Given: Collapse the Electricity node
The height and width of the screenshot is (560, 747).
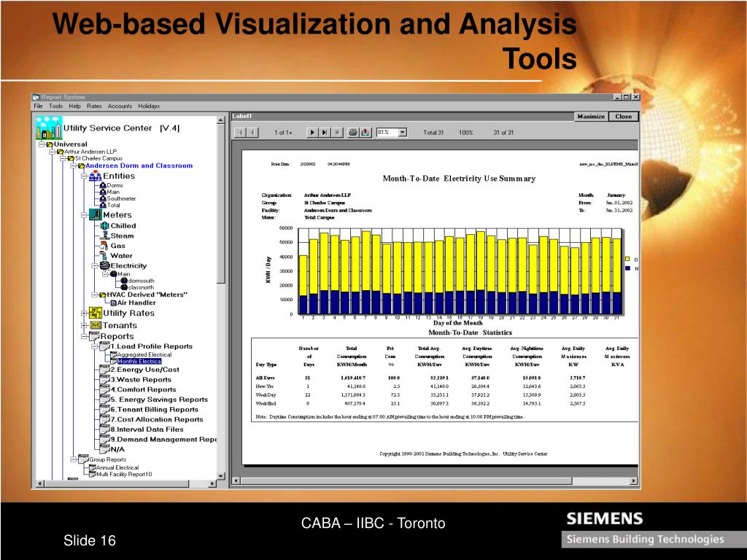Looking at the screenshot, I should click(x=94, y=265).
